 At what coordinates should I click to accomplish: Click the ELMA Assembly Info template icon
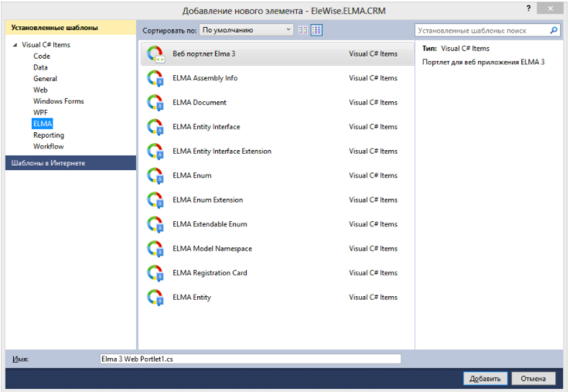156,78
